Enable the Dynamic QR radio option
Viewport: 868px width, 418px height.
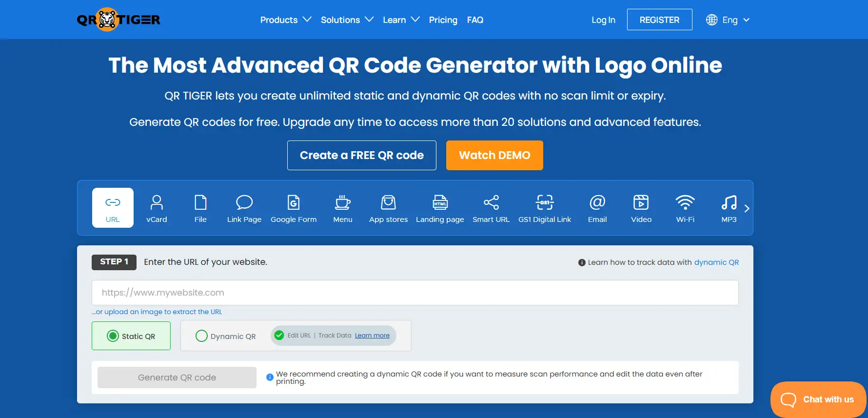(201, 336)
